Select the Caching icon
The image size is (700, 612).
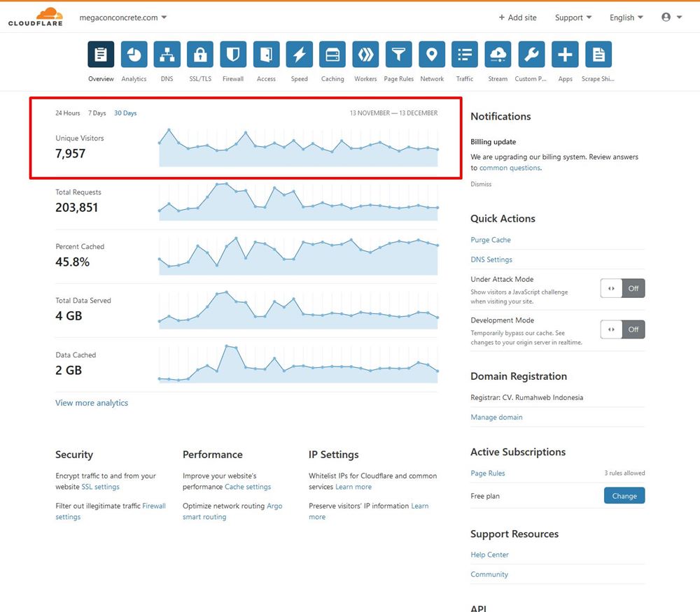click(x=332, y=54)
